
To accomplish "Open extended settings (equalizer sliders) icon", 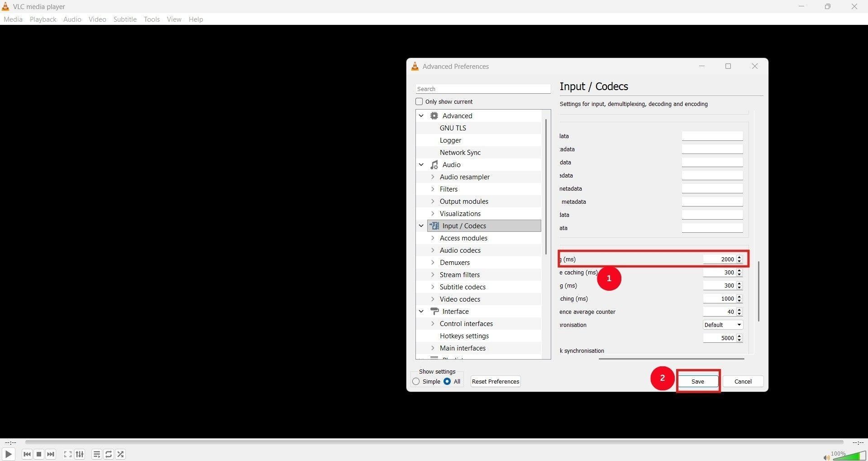I will 80,454.
